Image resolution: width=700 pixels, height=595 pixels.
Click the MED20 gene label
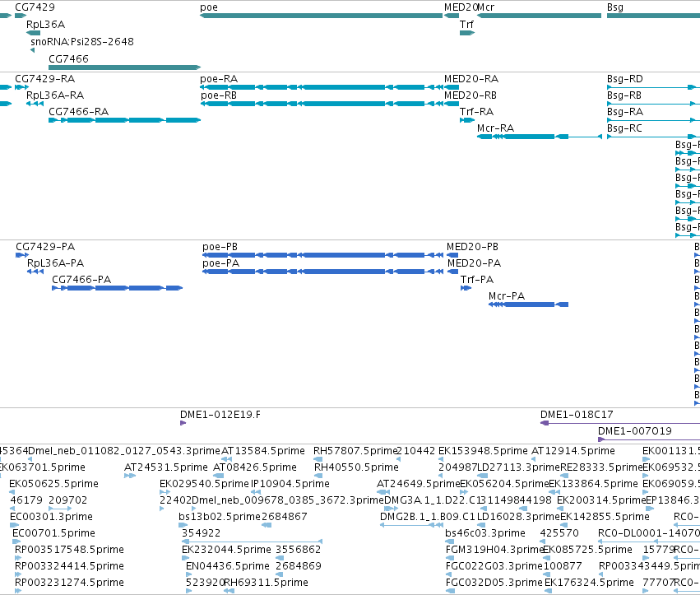[x=461, y=7]
